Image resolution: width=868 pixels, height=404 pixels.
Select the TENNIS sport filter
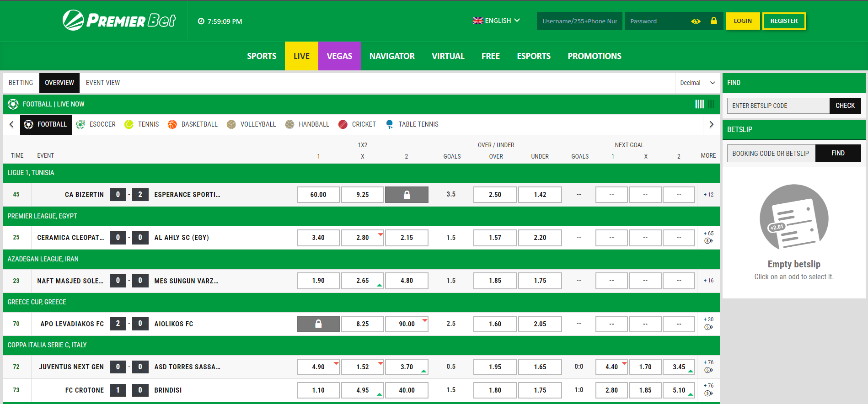(x=142, y=124)
